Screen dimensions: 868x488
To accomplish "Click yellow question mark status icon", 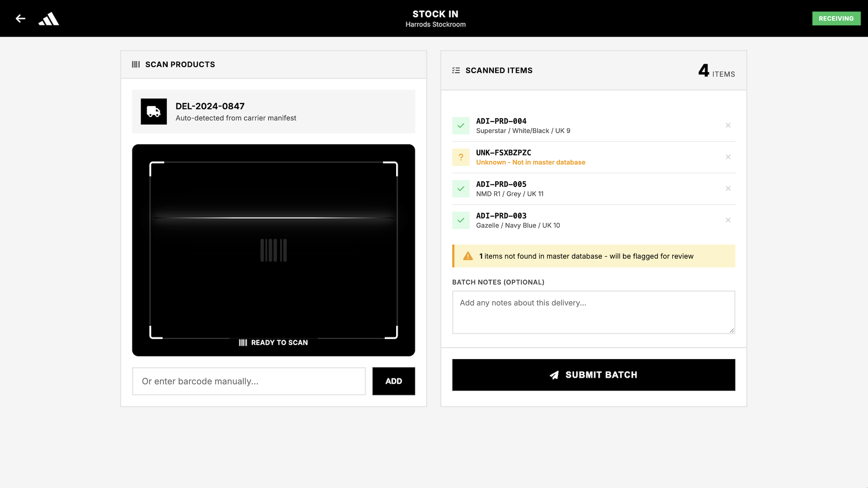I will 460,157.
